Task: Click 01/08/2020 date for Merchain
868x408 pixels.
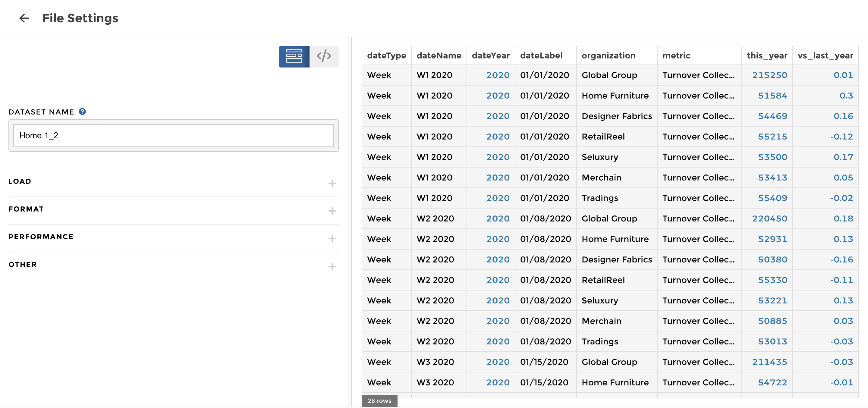Action: tap(546, 321)
